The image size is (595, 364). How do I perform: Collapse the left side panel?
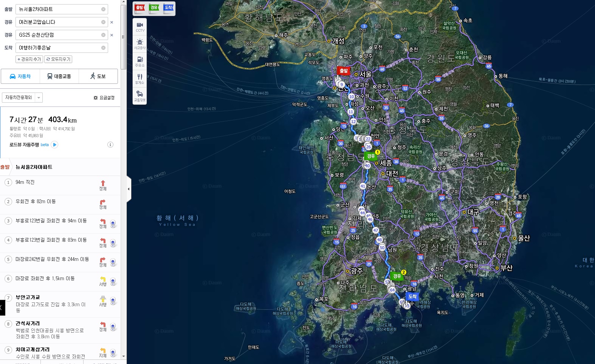129,189
